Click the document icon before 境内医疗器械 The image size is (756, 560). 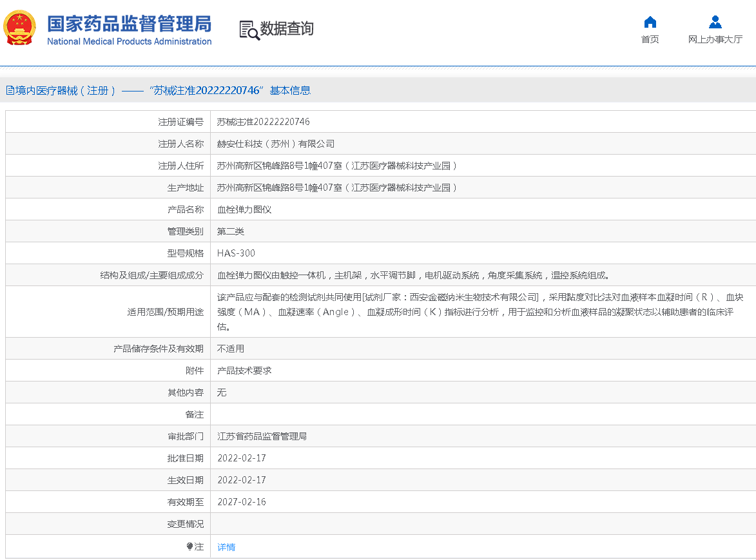click(x=10, y=90)
